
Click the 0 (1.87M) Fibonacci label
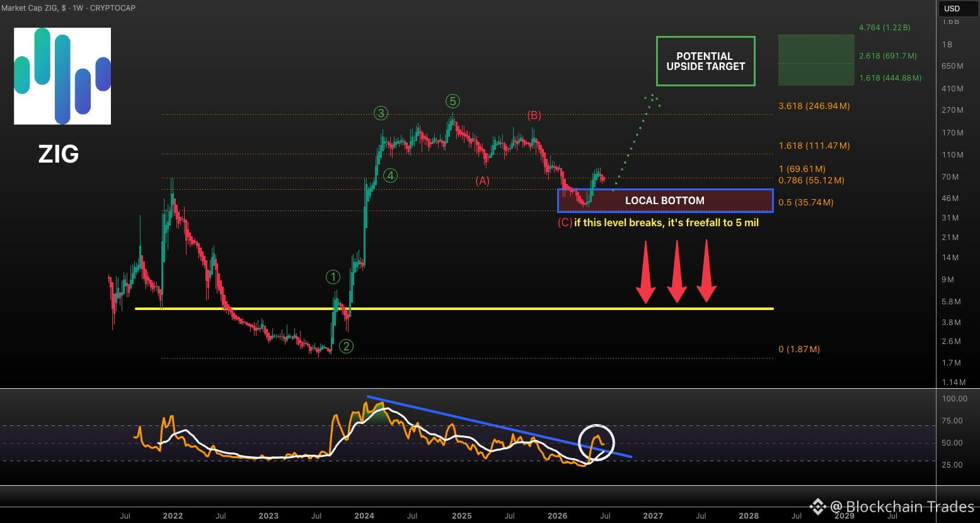click(x=799, y=349)
